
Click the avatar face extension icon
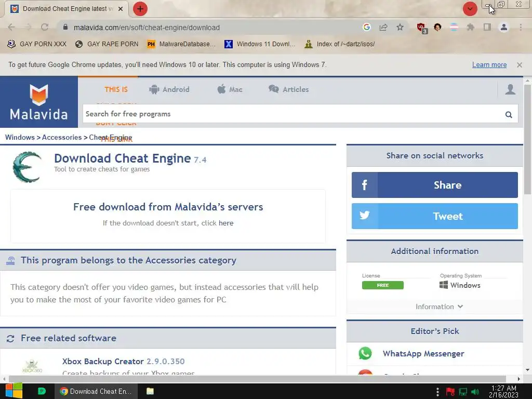pyautogui.click(x=437, y=27)
